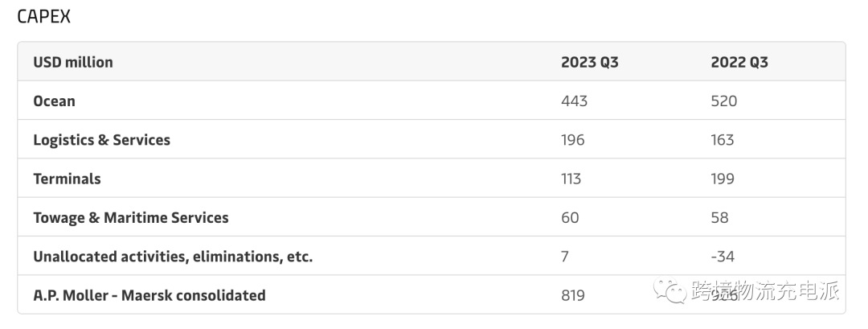868x329 pixels.
Task: Select the Terminals row label
Action: coord(67,179)
